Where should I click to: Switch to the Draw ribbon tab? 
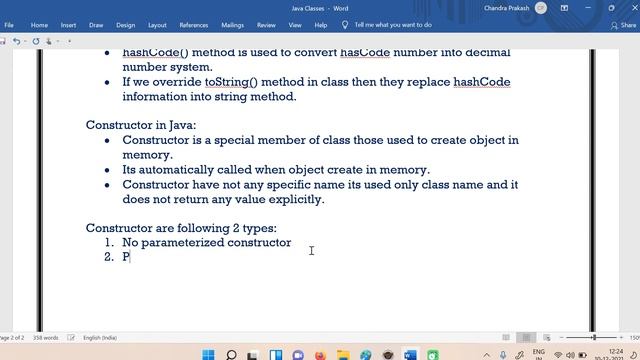click(96, 25)
